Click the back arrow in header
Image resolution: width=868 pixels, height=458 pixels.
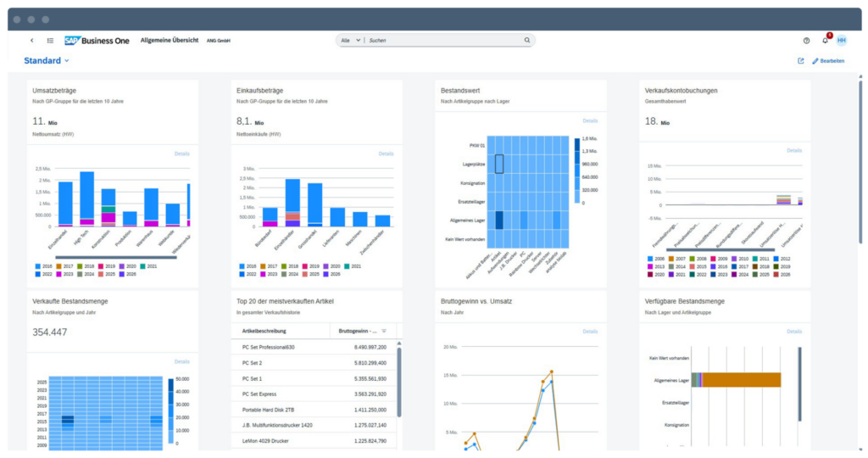pyautogui.click(x=31, y=41)
